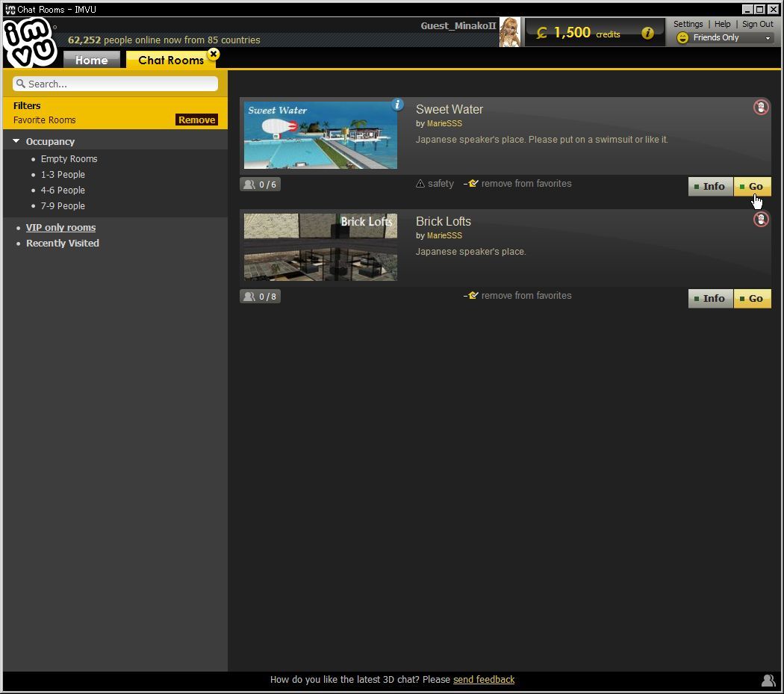
Task: Filter by 1-3 People
Action: click(63, 175)
